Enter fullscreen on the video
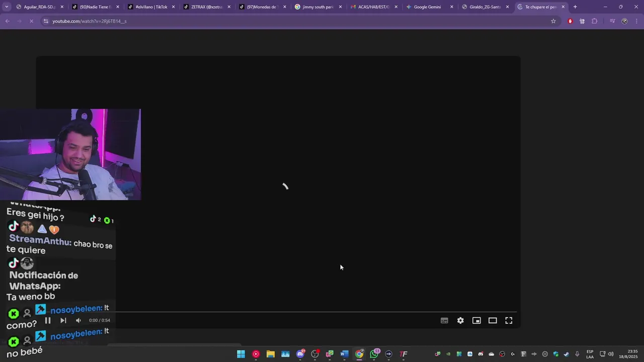Image resolution: width=644 pixels, height=362 pixels. (x=509, y=320)
